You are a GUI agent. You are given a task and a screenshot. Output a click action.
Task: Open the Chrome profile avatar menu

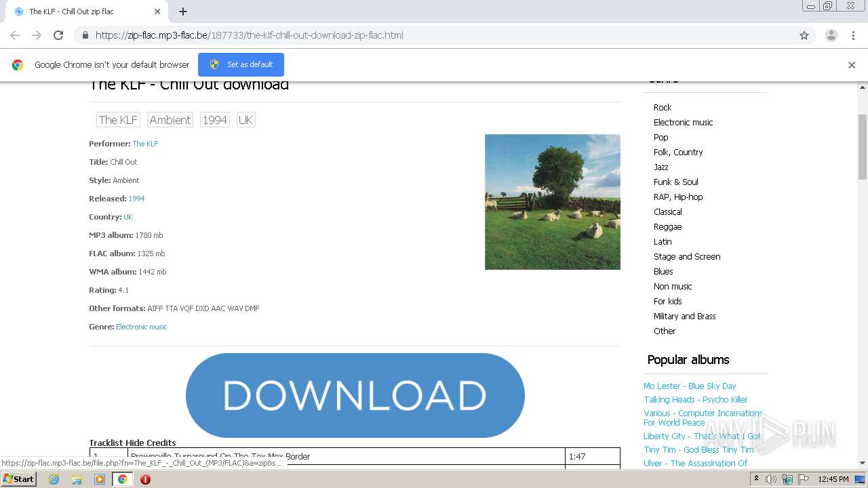[831, 35]
